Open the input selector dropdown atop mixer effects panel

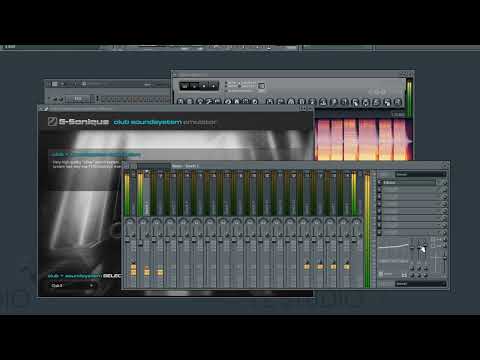pyautogui.click(x=421, y=174)
